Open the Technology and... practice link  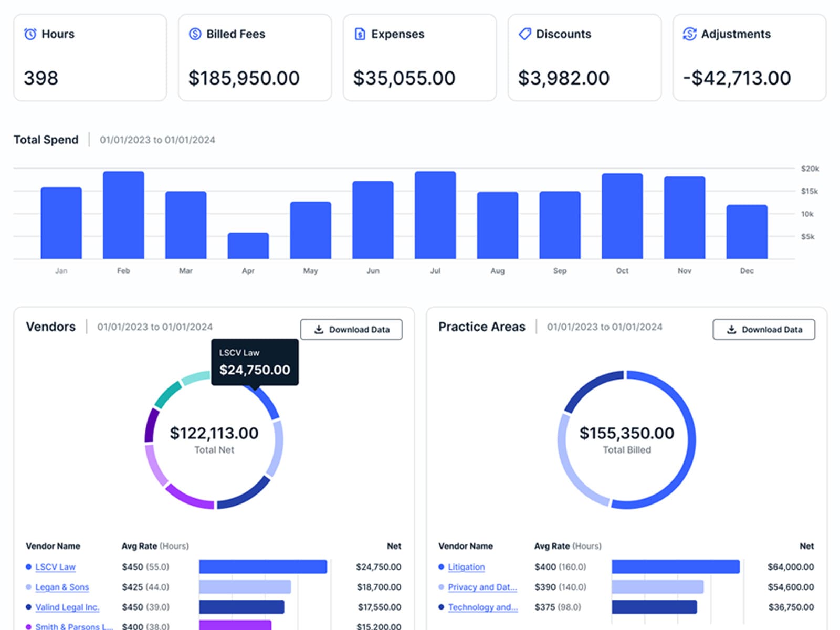tap(483, 607)
